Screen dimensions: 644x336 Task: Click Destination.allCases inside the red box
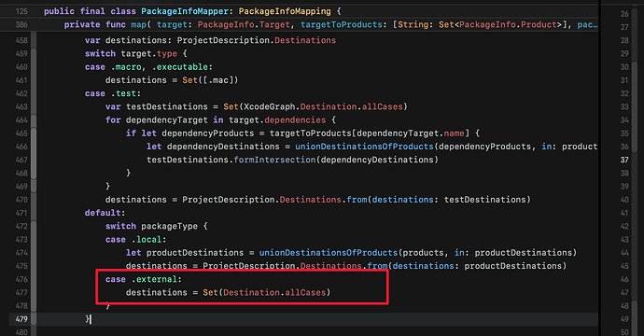coord(274,292)
